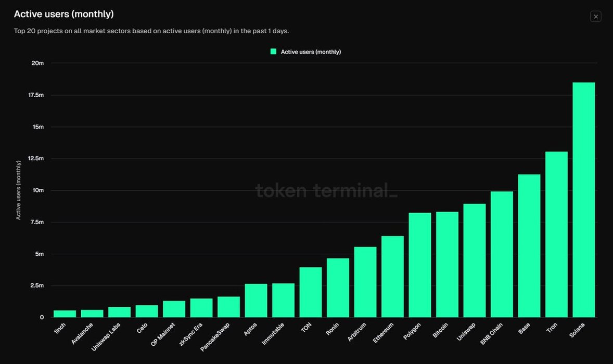Click the Arbitrum bar
This screenshot has width=613, height=364.
point(365,282)
